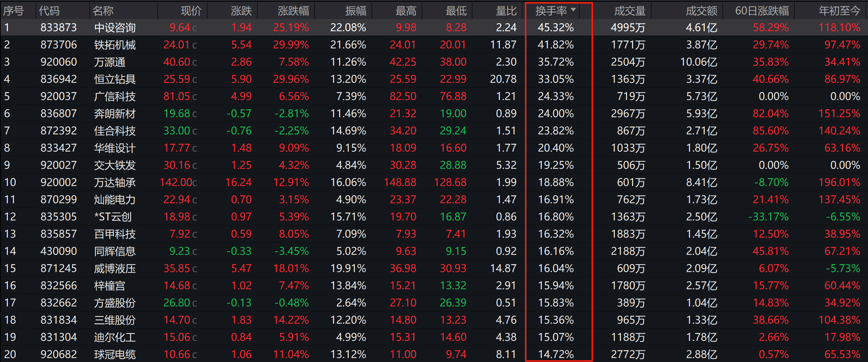Click stock code 430090
Viewport: 868px width, 362px height.
[59, 251]
